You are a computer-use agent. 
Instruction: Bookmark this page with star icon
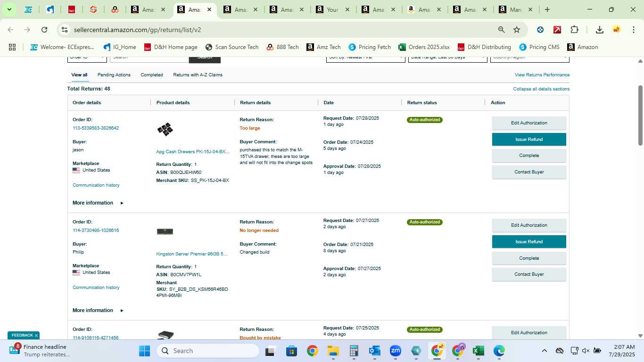pos(517,30)
